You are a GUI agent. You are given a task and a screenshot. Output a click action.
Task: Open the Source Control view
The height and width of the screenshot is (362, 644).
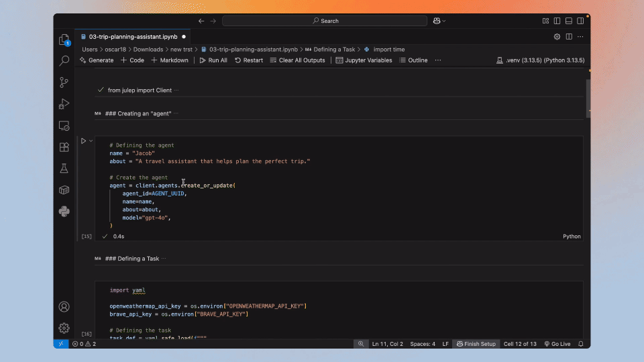pyautogui.click(x=64, y=82)
